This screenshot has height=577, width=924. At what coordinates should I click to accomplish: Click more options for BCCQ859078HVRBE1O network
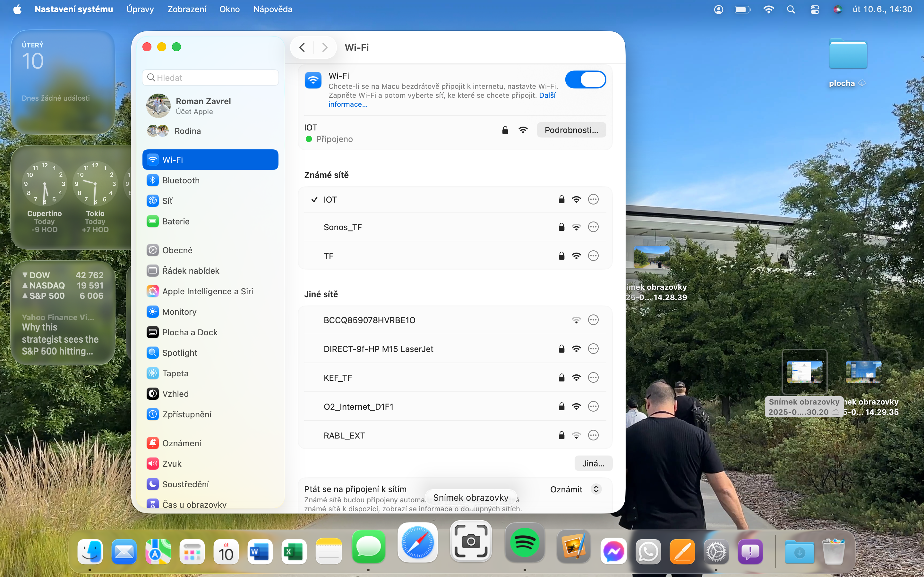(593, 320)
